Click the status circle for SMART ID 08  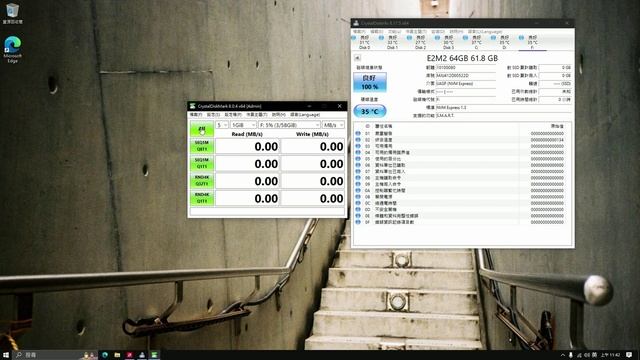pyautogui.click(x=358, y=178)
